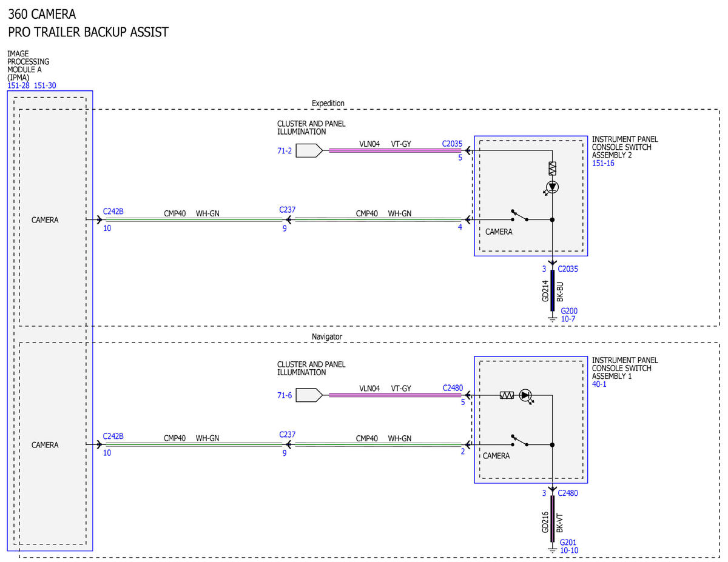Select CAMERA label inside IPMA Navigator block

click(x=45, y=445)
